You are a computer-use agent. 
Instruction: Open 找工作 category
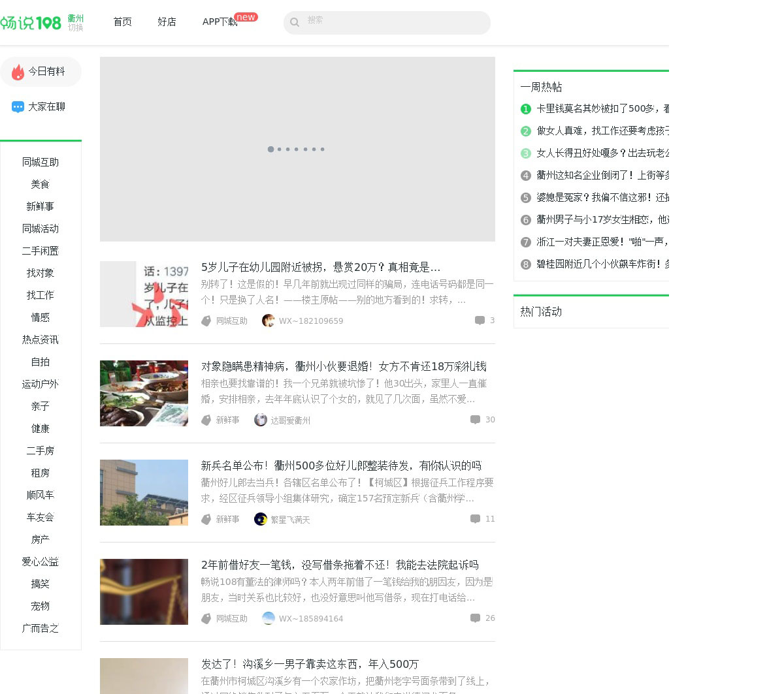(41, 295)
